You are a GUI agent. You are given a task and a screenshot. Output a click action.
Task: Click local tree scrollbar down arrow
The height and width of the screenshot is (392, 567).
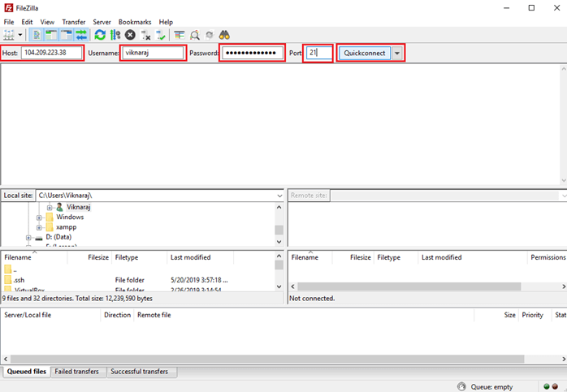279,242
